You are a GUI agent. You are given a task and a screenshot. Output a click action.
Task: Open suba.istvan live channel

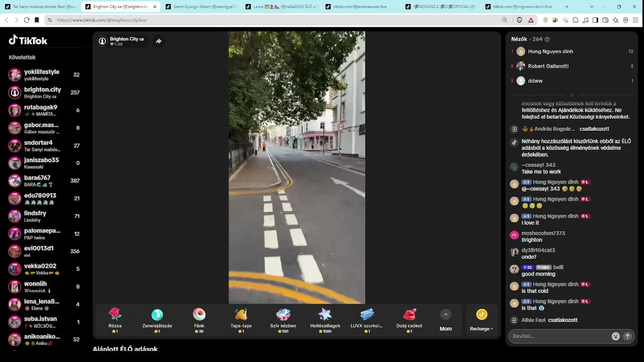click(x=45, y=322)
